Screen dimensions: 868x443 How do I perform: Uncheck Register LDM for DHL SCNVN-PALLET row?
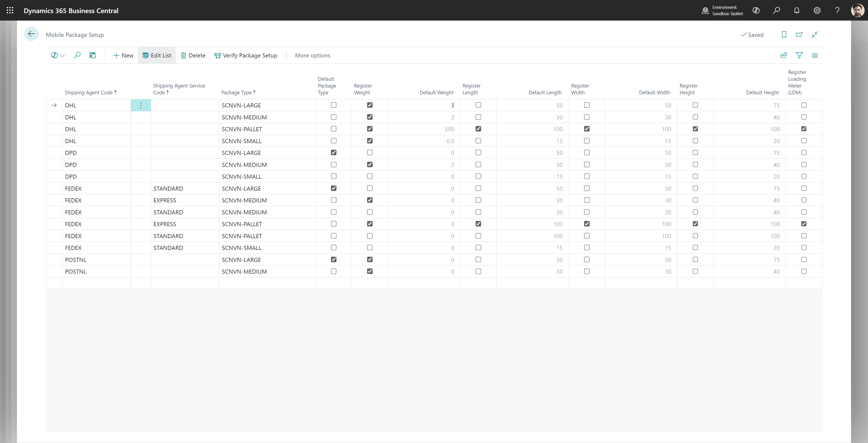pos(804,129)
